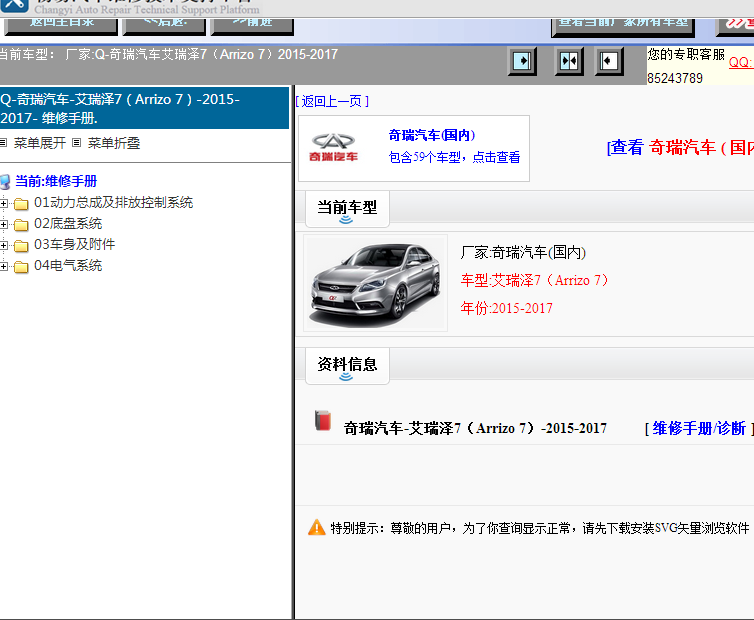Click 车型:艾瑞泽7(Arrizo 7) text
This screenshot has width=754, height=620.
(534, 280)
